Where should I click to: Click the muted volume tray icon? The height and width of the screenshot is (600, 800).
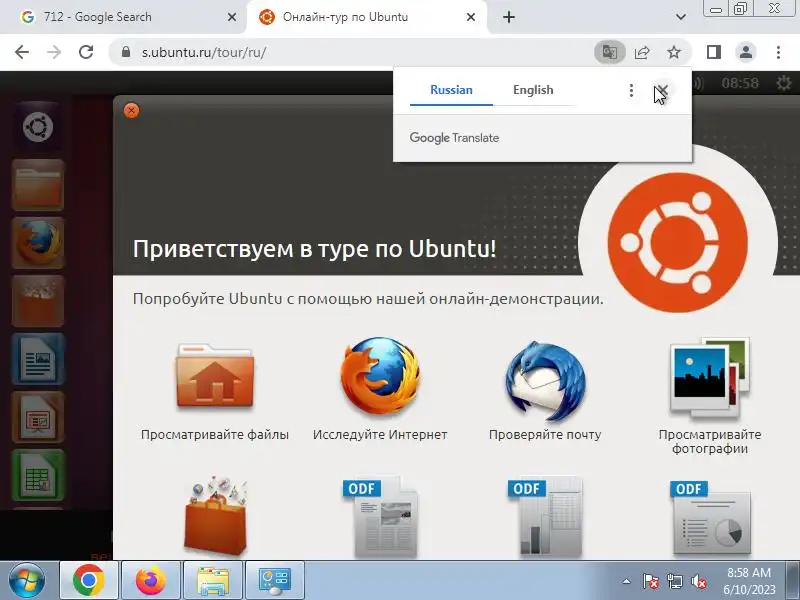pyautogui.click(x=698, y=581)
